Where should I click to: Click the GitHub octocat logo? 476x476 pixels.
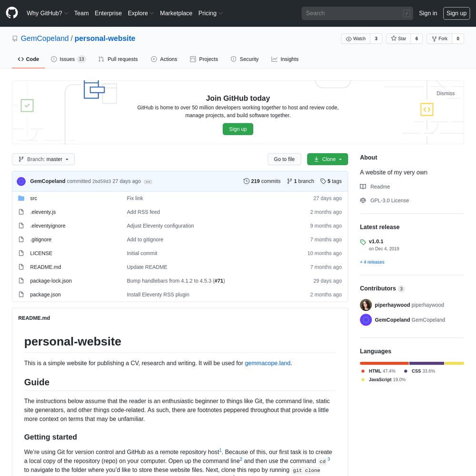click(12, 13)
